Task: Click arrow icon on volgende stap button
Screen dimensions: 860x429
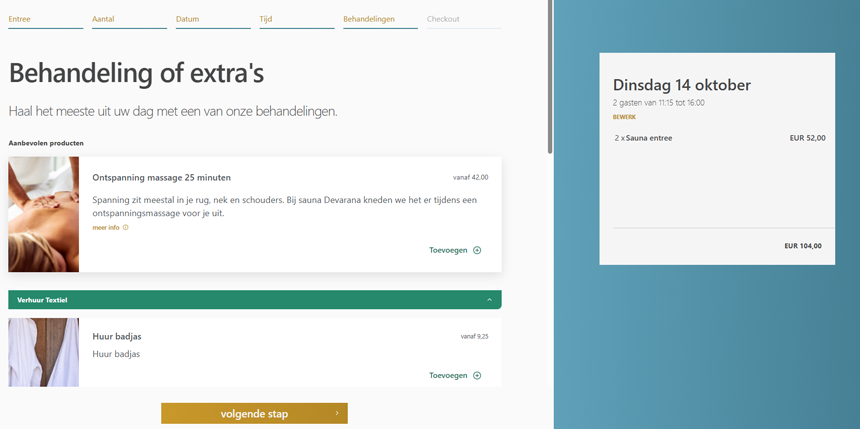Action: [x=337, y=413]
